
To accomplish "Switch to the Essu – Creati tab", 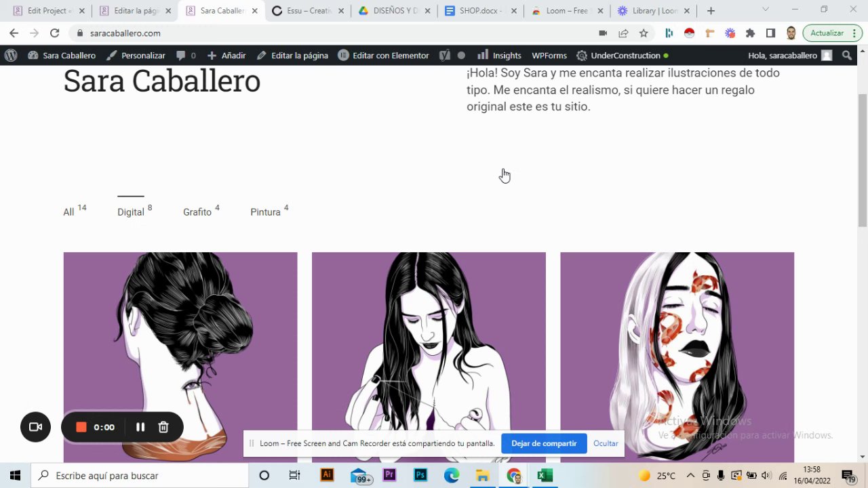I will point(307,11).
